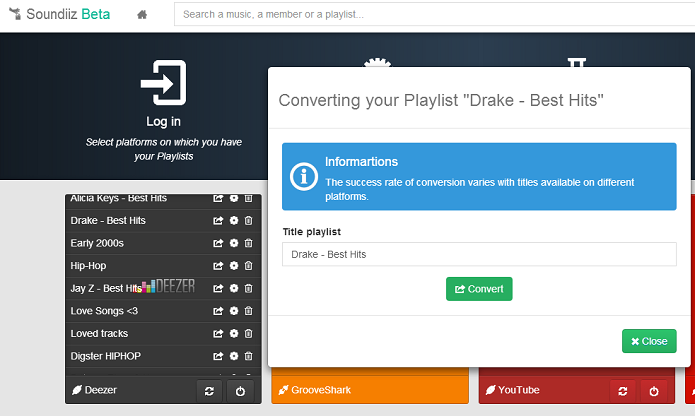Select the Drake - Best Hits playlist row

tap(164, 221)
